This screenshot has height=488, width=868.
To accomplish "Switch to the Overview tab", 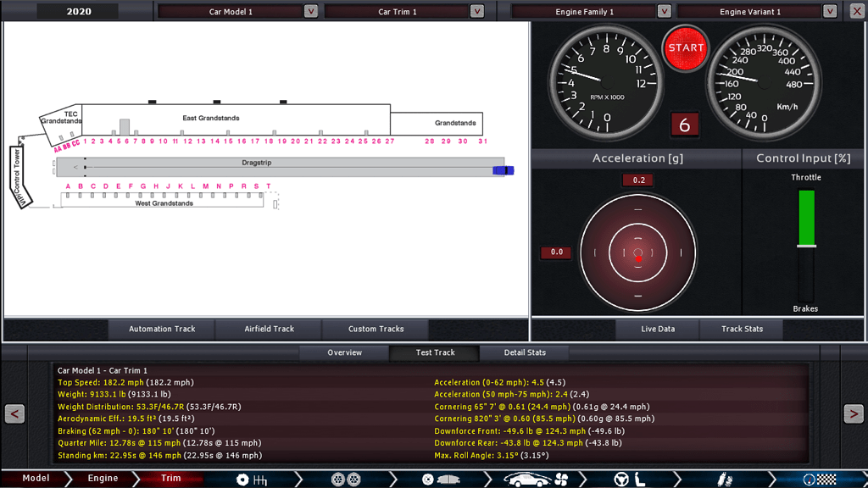I will [x=344, y=352].
